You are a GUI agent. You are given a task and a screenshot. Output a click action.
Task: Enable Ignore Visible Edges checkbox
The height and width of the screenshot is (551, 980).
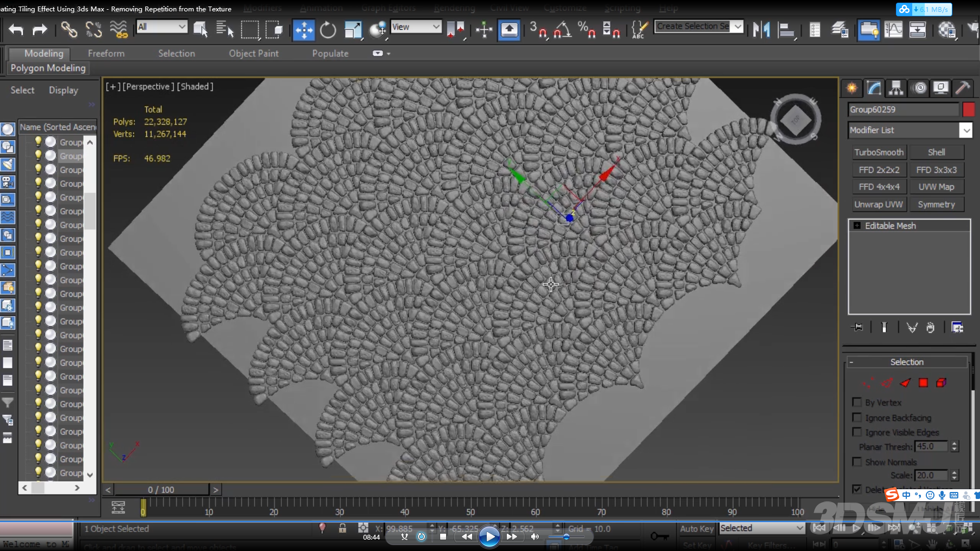(x=857, y=432)
